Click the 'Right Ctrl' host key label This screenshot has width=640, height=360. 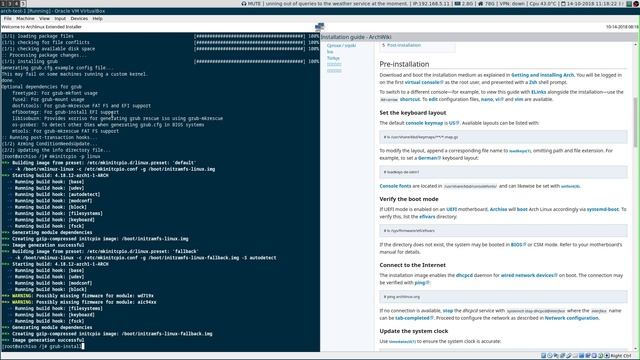(x=621, y=356)
